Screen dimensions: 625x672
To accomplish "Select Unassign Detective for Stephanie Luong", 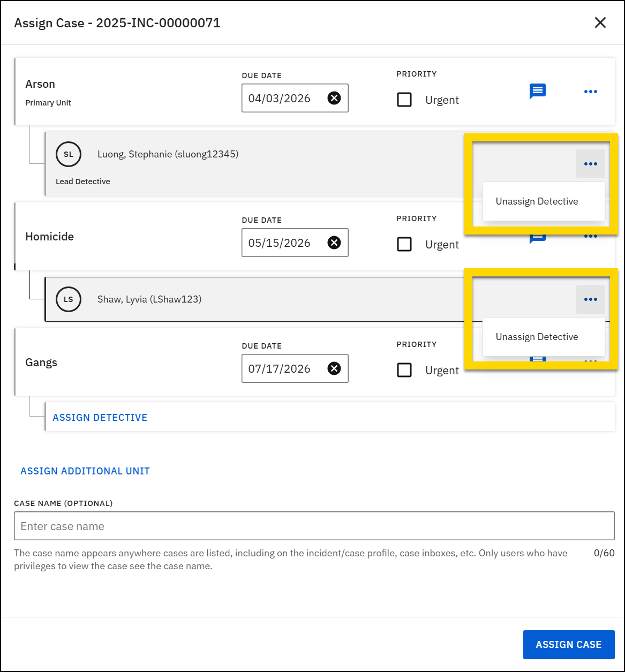I will pos(537,201).
